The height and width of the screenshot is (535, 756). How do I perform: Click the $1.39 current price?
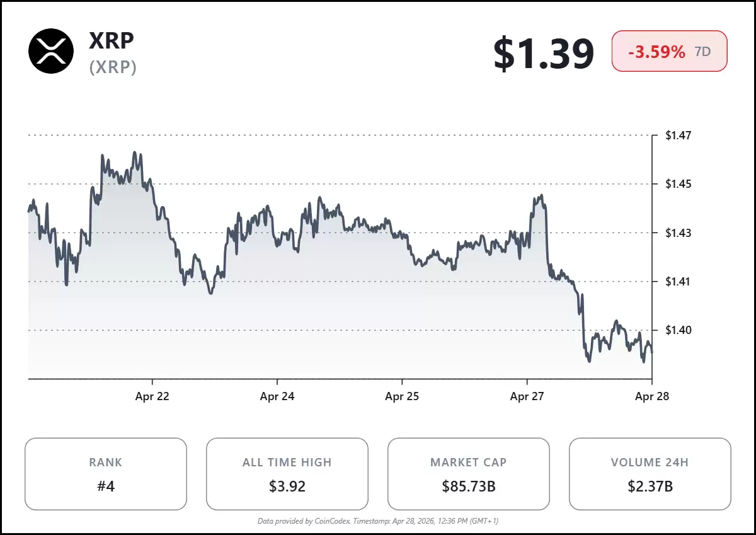click(x=544, y=52)
